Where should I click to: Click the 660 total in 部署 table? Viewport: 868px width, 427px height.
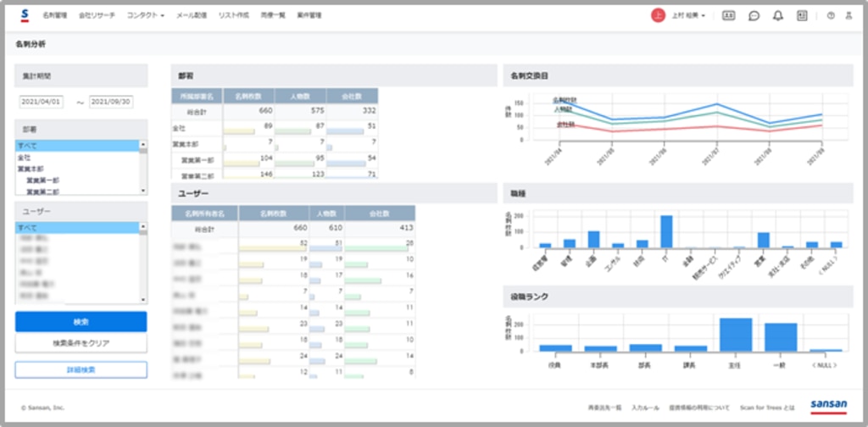tap(265, 111)
